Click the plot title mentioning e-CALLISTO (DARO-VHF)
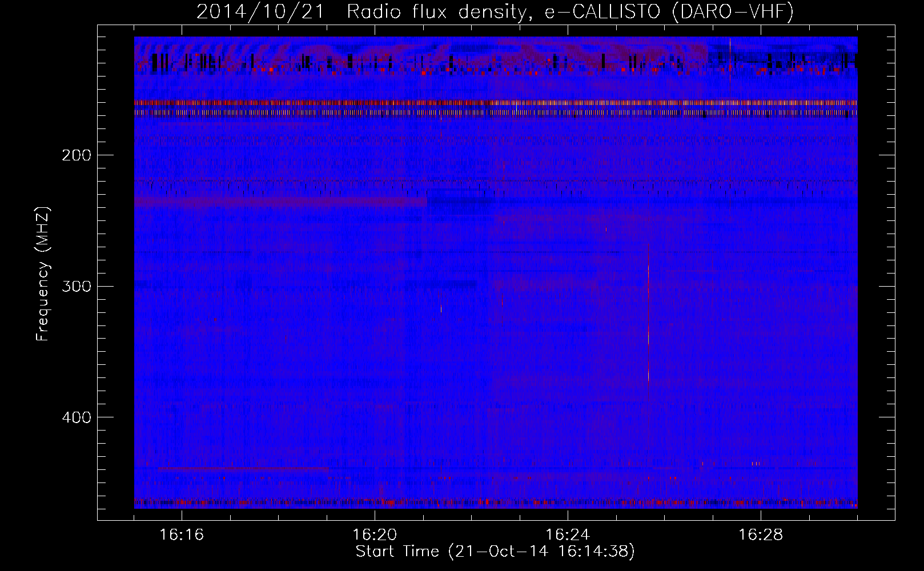Screen dimensions: 924x571 [495, 11]
